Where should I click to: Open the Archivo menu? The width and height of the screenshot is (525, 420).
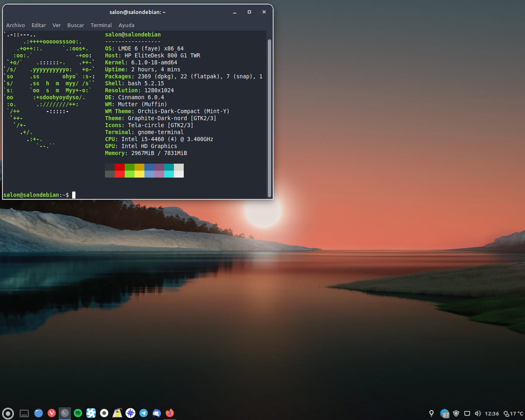coord(15,25)
